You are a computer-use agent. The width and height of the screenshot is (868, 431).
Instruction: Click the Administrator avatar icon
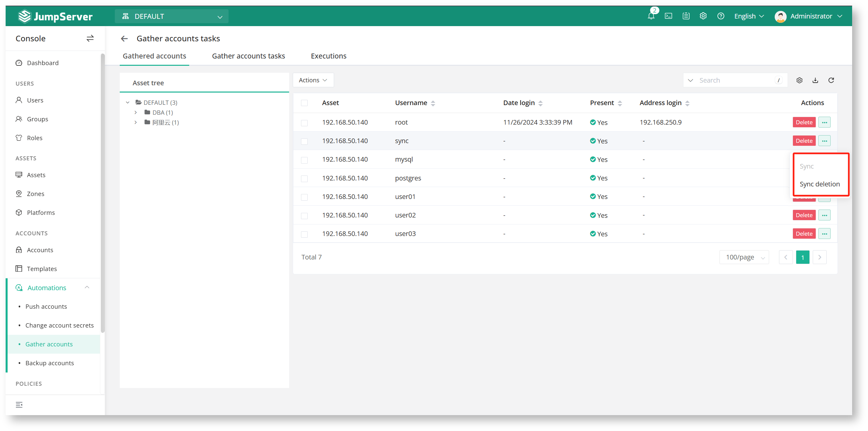tap(780, 16)
